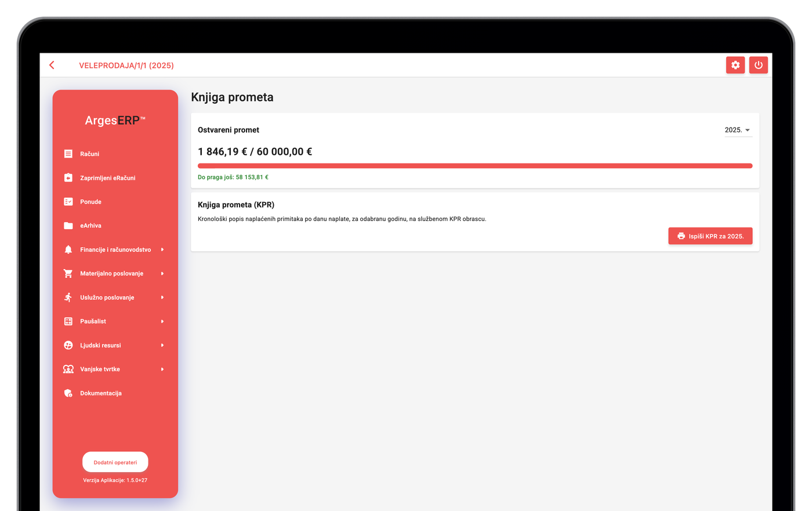Select Financije i računovodstvo menu label

coord(115,249)
